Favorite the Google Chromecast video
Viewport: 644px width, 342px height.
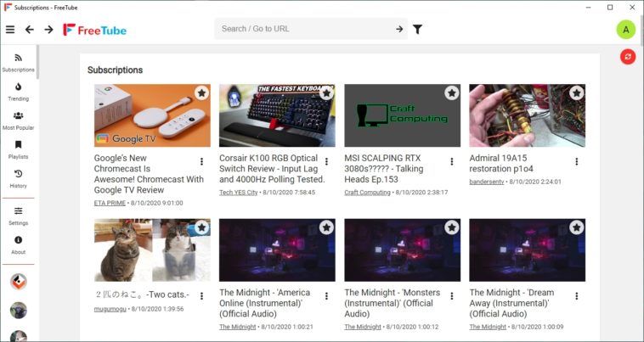(x=201, y=93)
